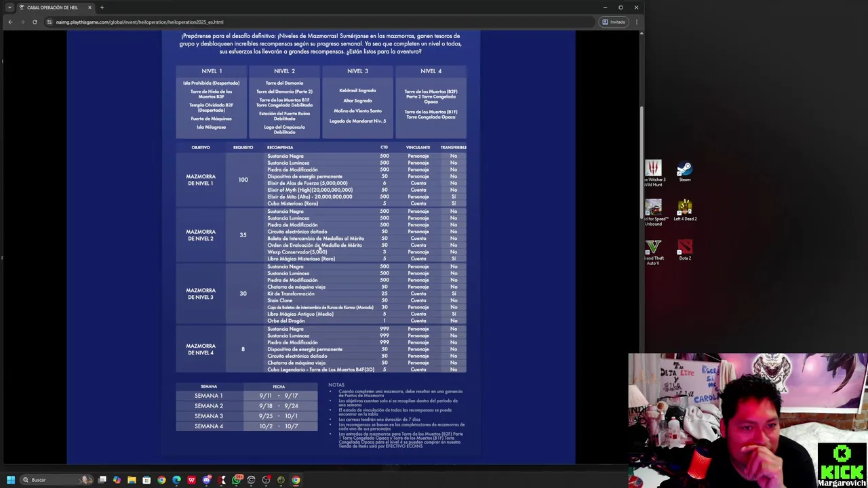The height and width of the screenshot is (488, 868).
Task: Click the SEMANA 4 row
Action: point(247,426)
